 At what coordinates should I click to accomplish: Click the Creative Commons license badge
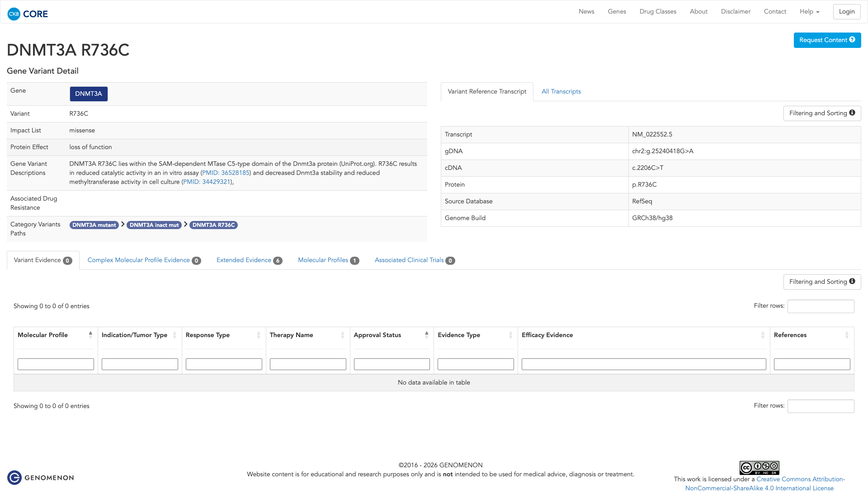point(759,468)
